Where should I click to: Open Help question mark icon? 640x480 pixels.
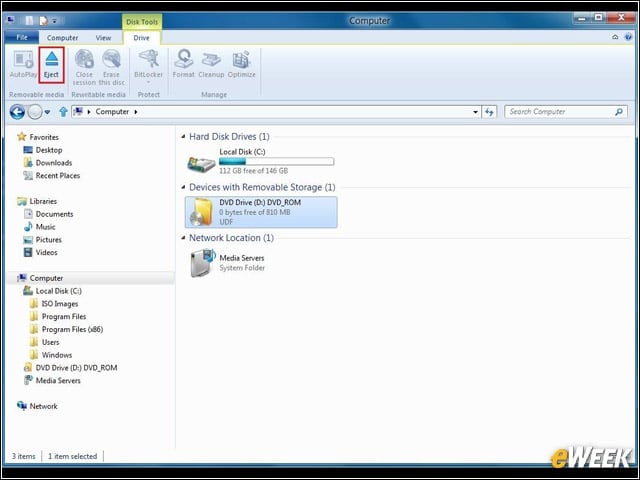pyautogui.click(x=628, y=37)
